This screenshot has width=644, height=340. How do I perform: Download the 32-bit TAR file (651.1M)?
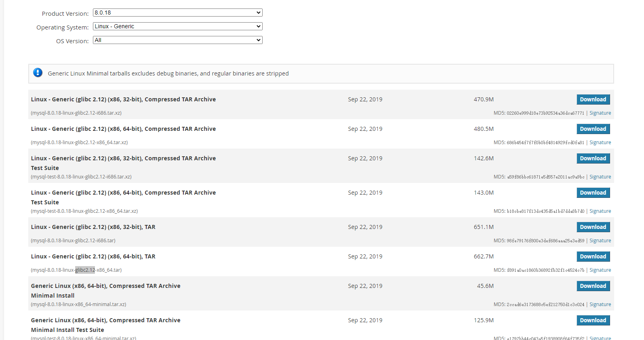(x=593, y=227)
